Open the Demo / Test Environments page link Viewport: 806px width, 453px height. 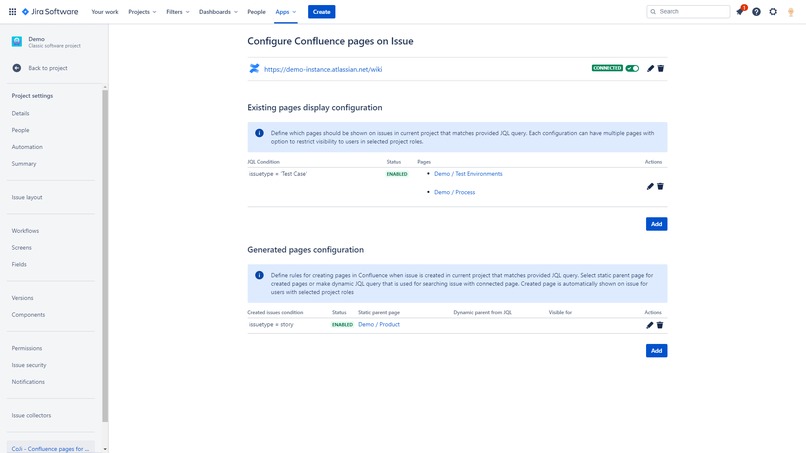(x=468, y=174)
